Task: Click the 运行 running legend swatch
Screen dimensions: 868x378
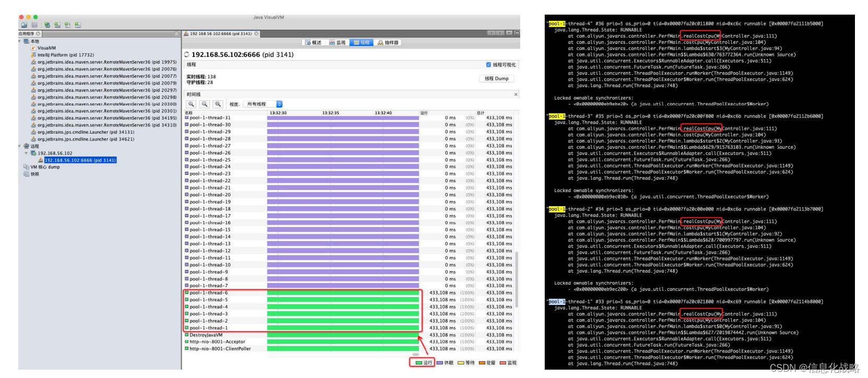Action: coord(419,363)
